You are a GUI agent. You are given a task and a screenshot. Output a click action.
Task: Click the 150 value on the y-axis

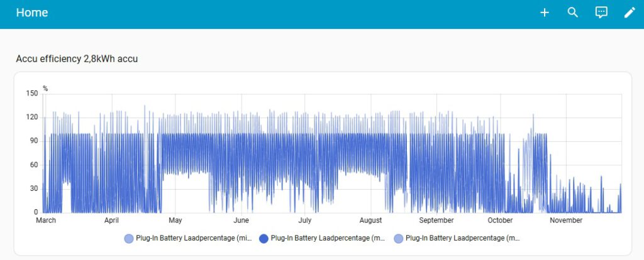(31, 94)
